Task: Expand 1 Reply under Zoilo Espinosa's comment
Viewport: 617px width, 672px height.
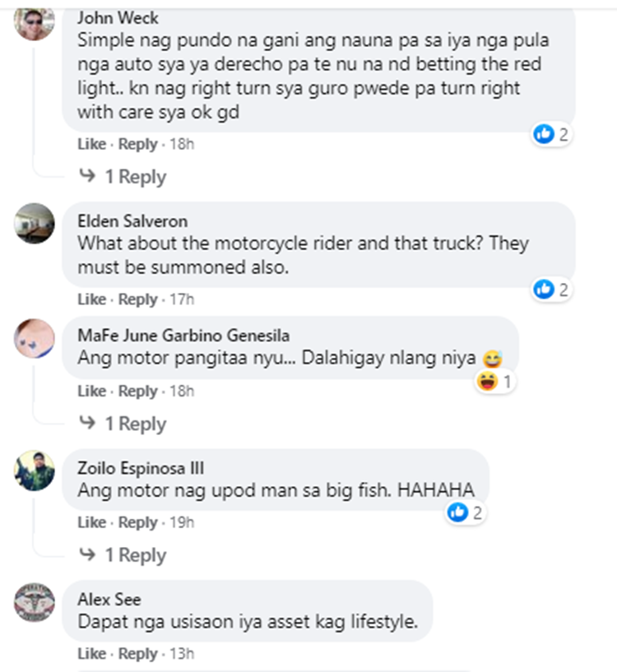Action: coord(123,555)
